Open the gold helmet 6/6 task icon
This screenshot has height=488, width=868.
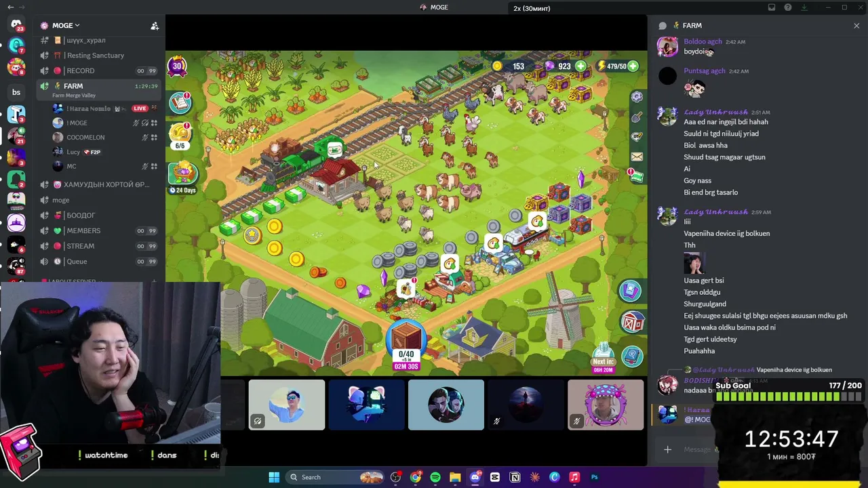(x=180, y=136)
